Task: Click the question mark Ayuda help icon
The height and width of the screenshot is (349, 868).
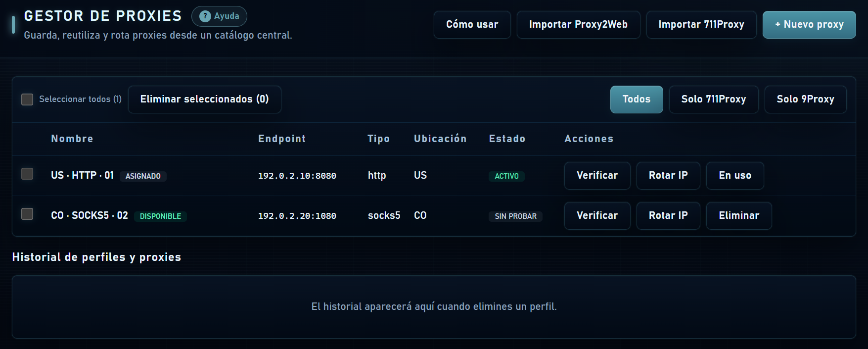Action: tap(205, 16)
